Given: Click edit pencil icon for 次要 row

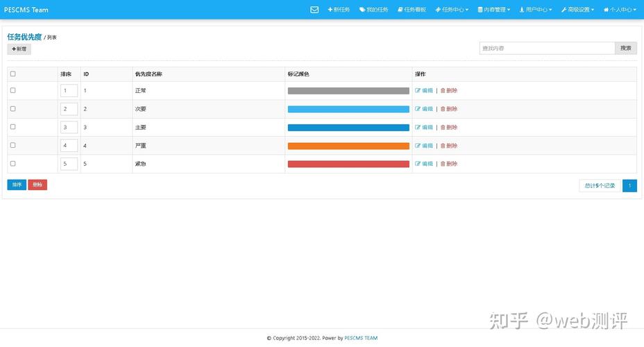Looking at the screenshot, I should [x=418, y=109].
